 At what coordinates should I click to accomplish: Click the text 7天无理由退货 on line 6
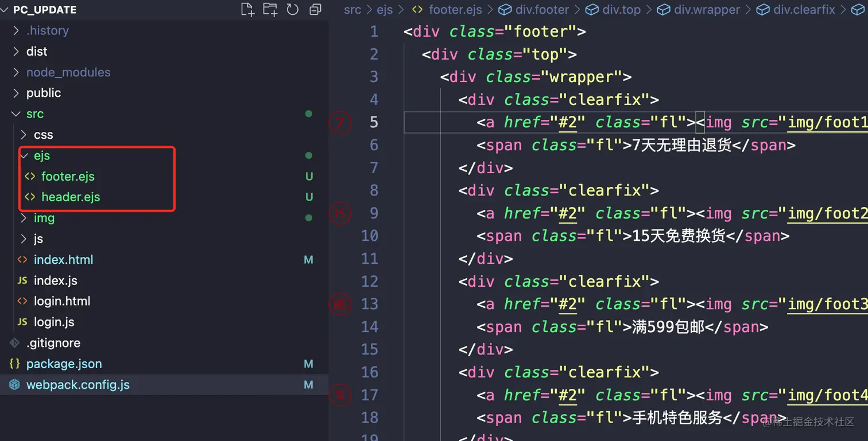(x=682, y=145)
